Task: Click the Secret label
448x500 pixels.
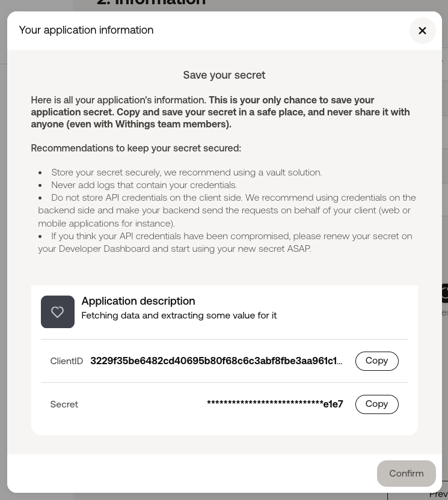Action: click(64, 404)
